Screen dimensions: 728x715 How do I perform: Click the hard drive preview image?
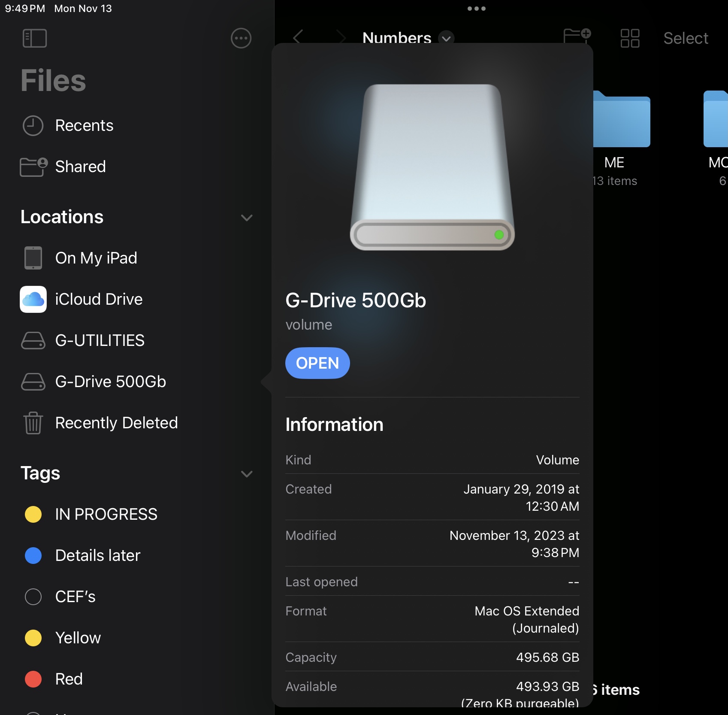click(432, 167)
